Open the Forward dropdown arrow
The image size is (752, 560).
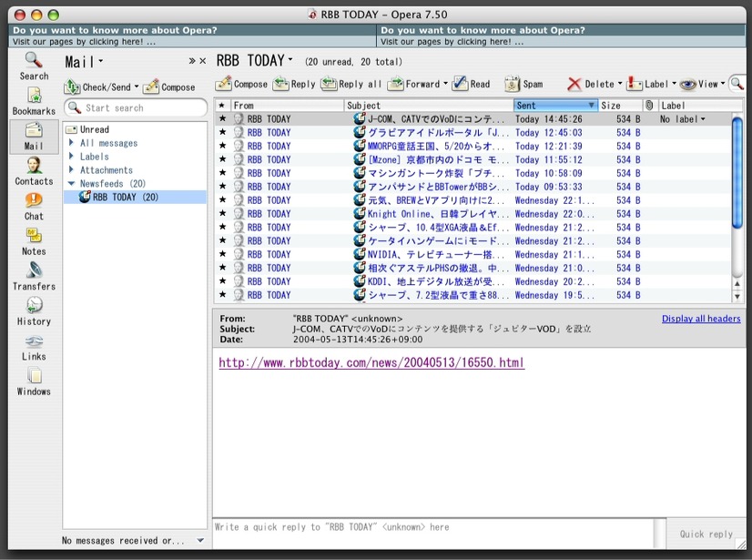445,84
